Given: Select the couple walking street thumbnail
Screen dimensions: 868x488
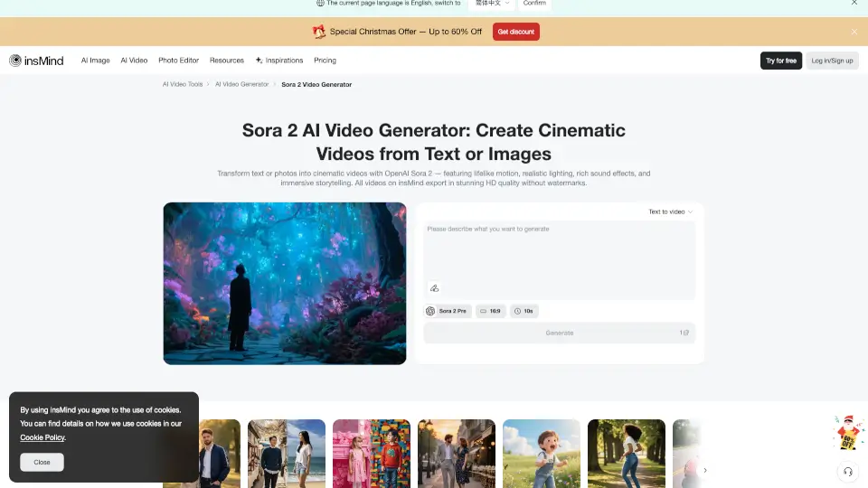Looking at the screenshot, I should click(456, 454).
